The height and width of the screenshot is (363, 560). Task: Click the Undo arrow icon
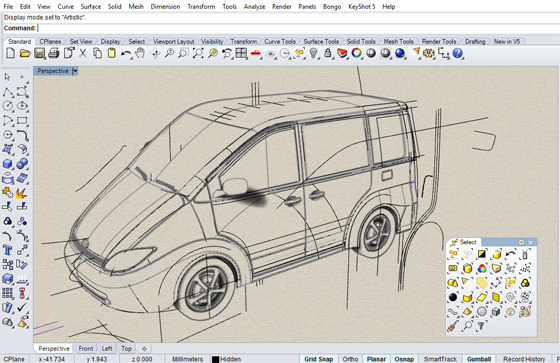(x=125, y=54)
